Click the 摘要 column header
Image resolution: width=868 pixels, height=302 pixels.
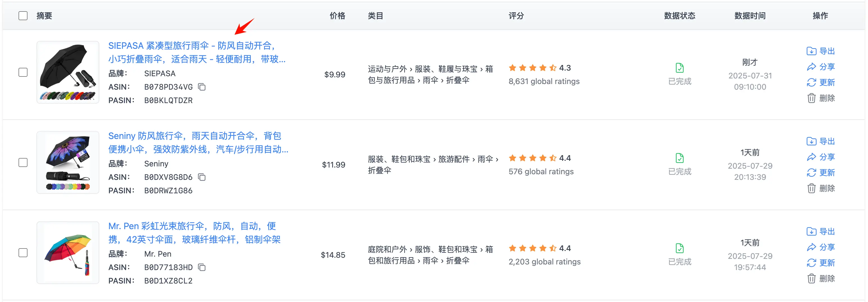coord(44,16)
